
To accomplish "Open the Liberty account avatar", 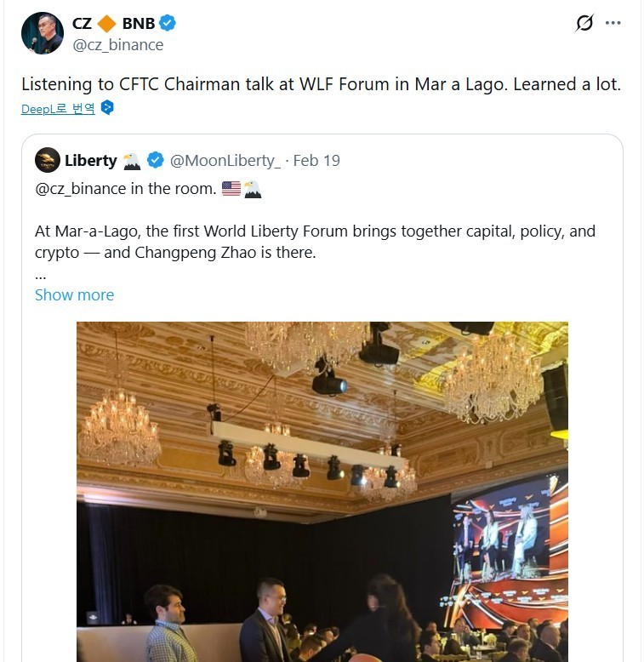I will (x=48, y=160).
